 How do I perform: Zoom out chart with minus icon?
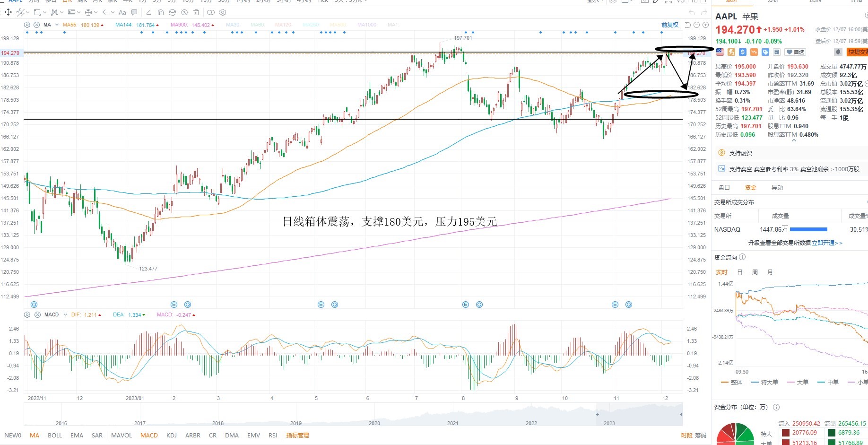[696, 25]
